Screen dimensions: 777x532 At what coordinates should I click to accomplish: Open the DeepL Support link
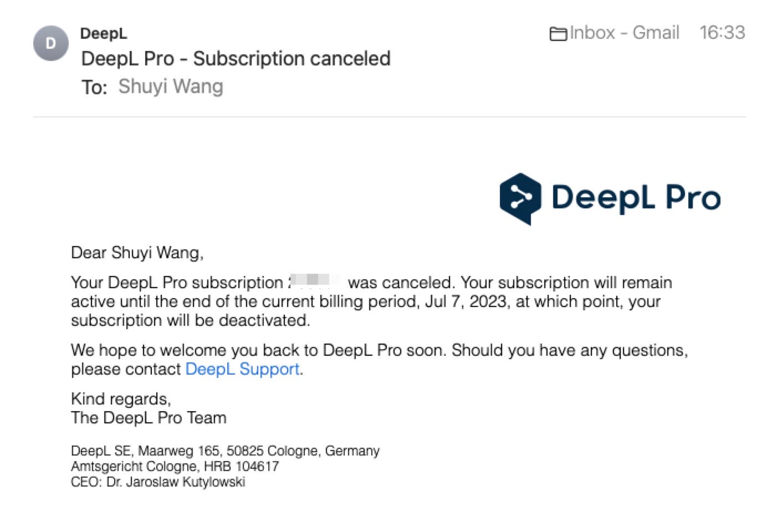coord(242,369)
